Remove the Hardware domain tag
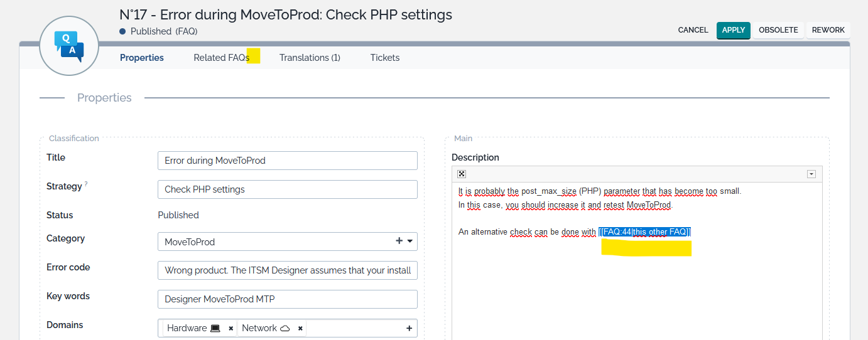The height and width of the screenshot is (340, 868). 231,328
